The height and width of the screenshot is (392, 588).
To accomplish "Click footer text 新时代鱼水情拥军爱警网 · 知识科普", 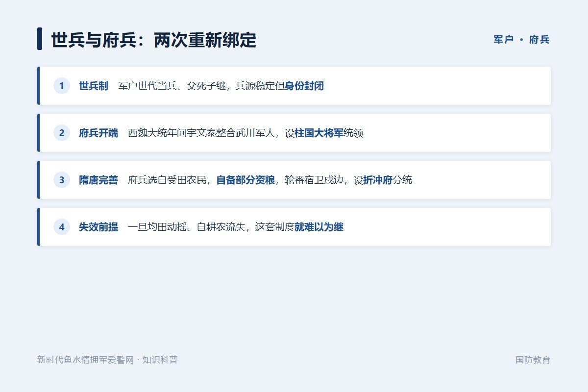I will pos(107,360).
